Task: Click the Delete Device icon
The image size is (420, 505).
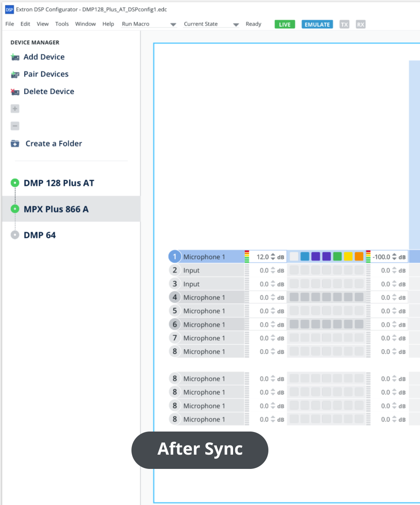Action: pos(14,91)
